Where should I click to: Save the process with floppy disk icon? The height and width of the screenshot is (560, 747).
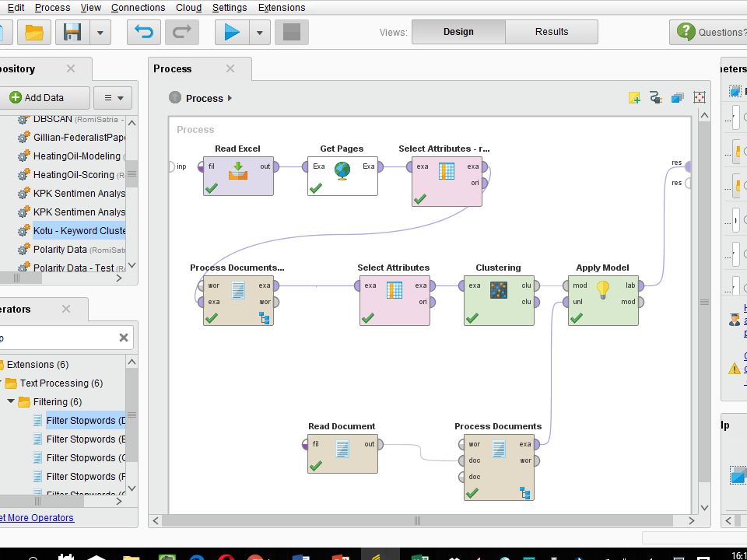(x=72, y=33)
